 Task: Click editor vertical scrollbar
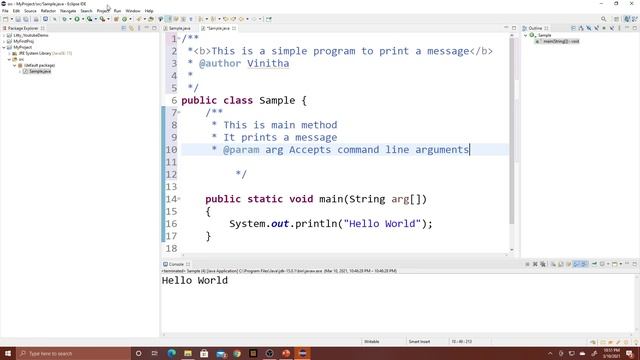point(512,131)
